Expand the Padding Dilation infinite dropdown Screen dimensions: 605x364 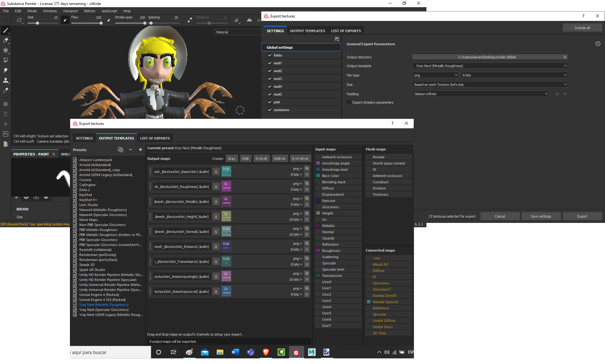480,94
